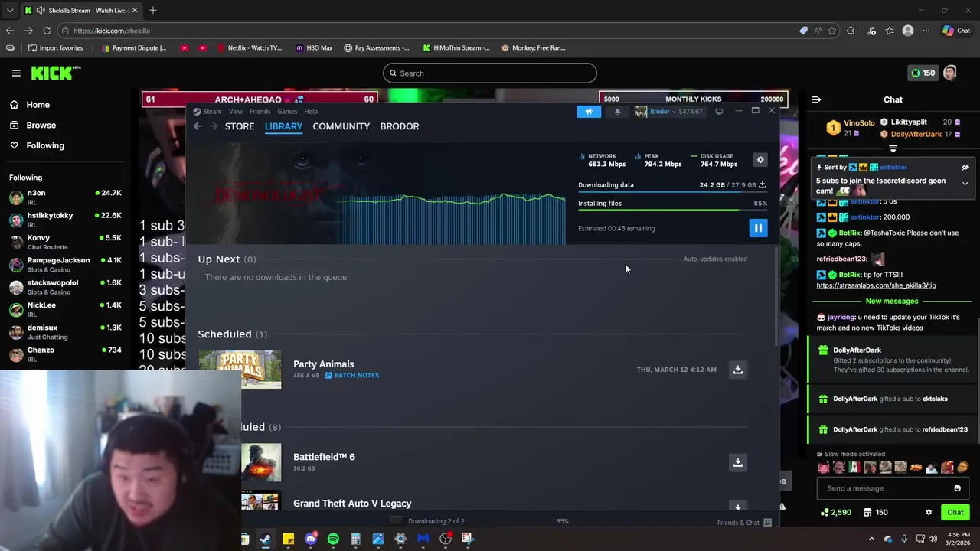Open NickLee channel in sidebar
The height and width of the screenshot is (551, 980).
tap(65, 309)
